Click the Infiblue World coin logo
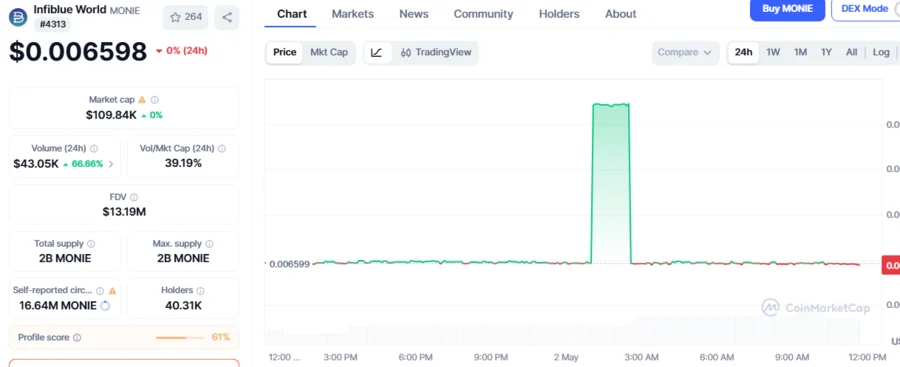The height and width of the screenshot is (367, 900). coord(18,17)
